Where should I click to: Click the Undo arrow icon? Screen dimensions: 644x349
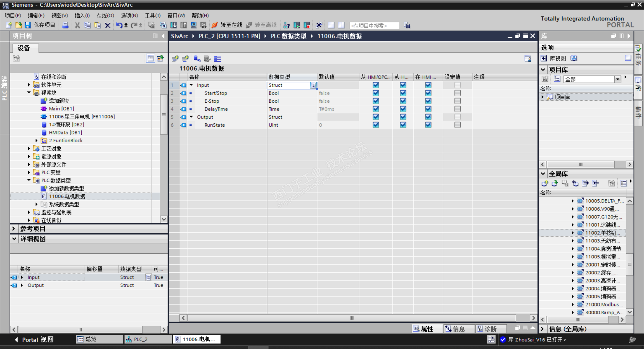[119, 25]
